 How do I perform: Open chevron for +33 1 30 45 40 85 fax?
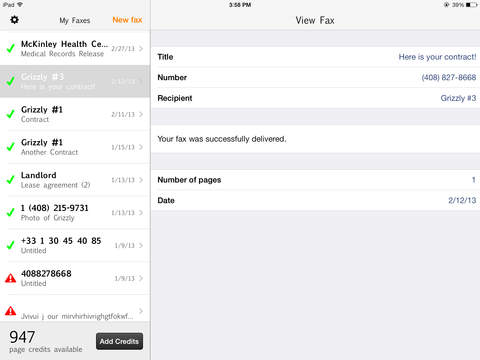[x=141, y=245]
